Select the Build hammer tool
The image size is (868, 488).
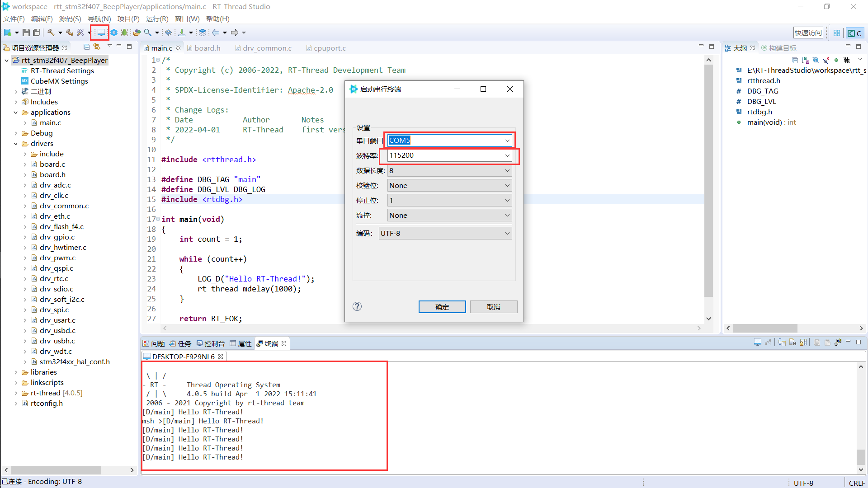pyautogui.click(x=51, y=32)
